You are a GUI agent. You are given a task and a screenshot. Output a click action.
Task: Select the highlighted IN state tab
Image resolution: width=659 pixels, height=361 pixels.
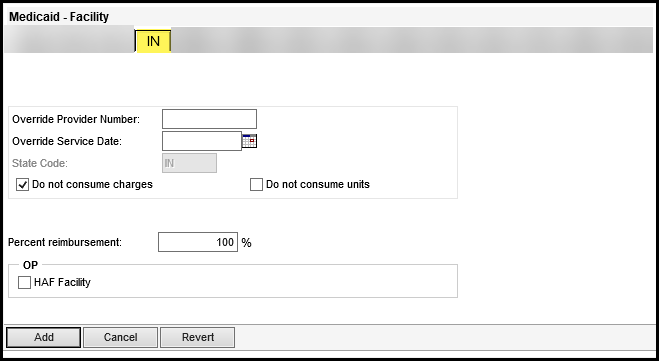[x=153, y=41]
